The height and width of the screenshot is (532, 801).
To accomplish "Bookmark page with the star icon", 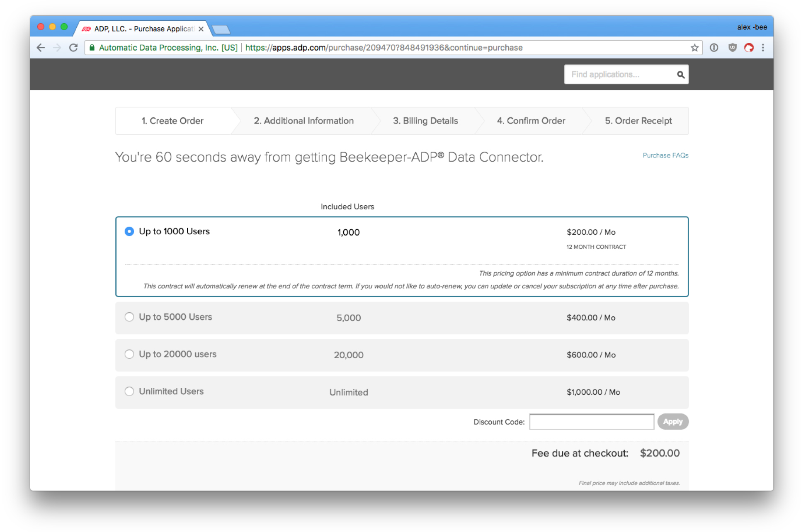I will point(694,48).
